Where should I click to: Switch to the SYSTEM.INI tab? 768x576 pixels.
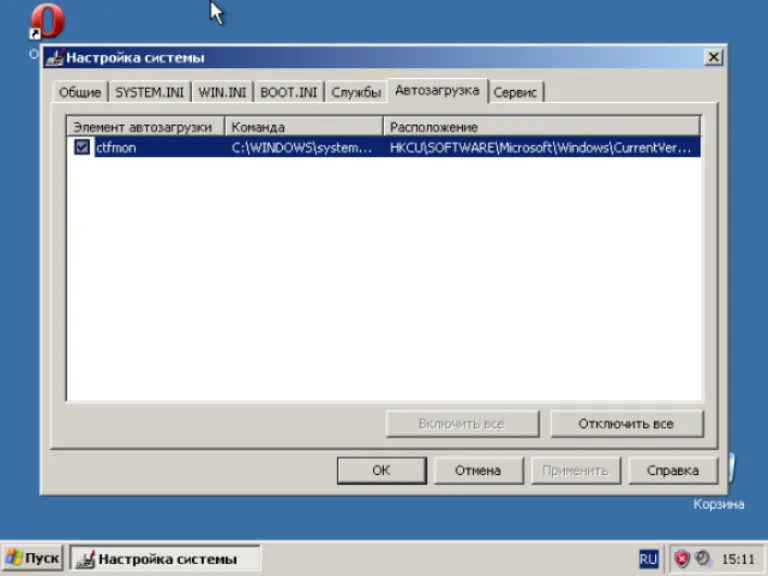[149, 92]
